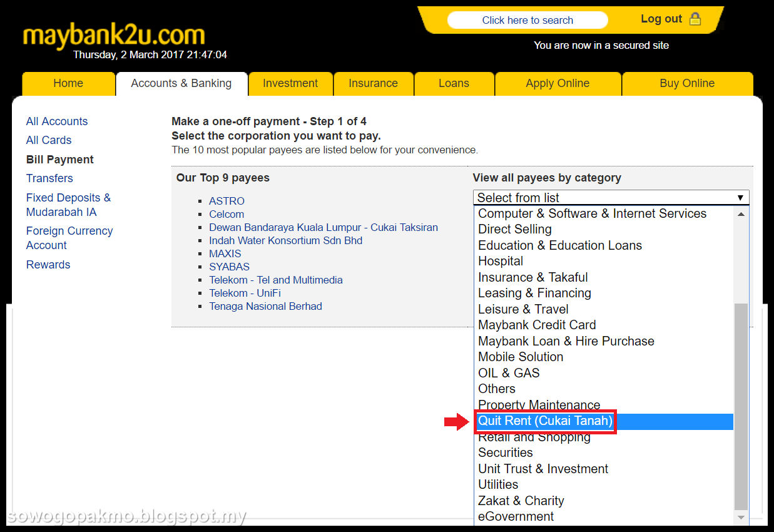Select Others from category list
Viewport: 774px width, 532px height.
pos(603,389)
